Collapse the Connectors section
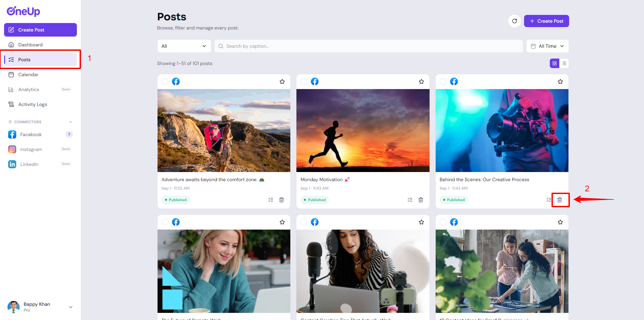This screenshot has height=320, width=644. coord(70,122)
